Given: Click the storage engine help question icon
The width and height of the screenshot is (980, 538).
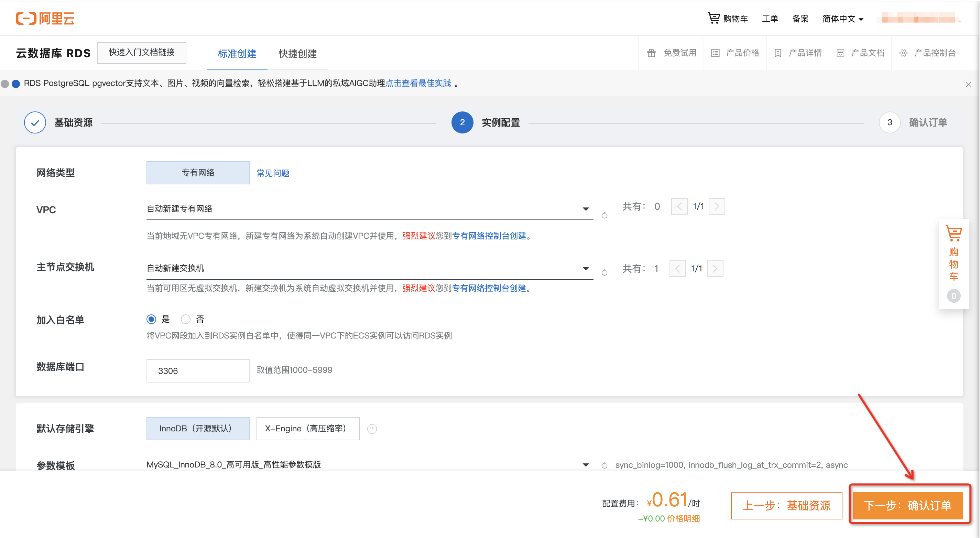Looking at the screenshot, I should pyautogui.click(x=372, y=429).
